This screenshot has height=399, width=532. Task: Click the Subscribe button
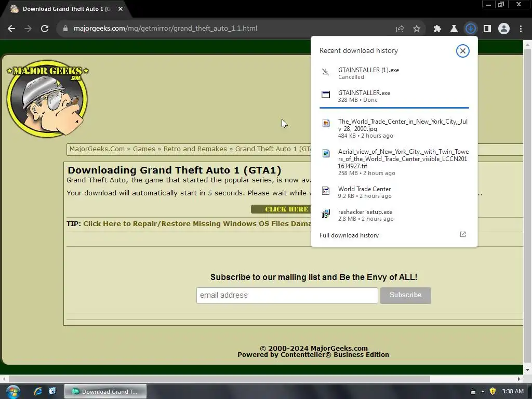point(405,296)
